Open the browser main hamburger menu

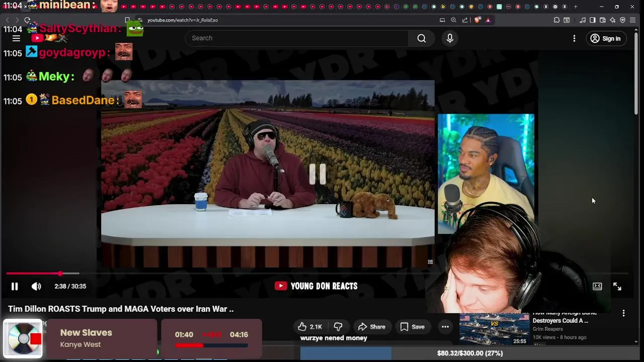click(x=633, y=20)
